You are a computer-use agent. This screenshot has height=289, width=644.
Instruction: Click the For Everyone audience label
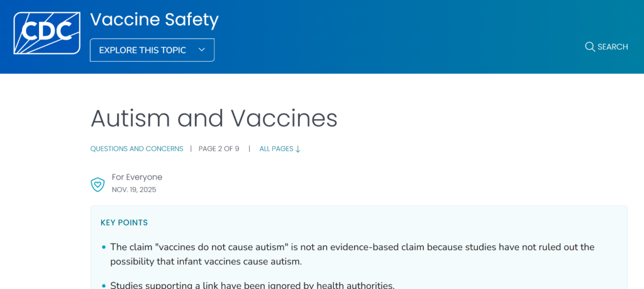pos(136,177)
